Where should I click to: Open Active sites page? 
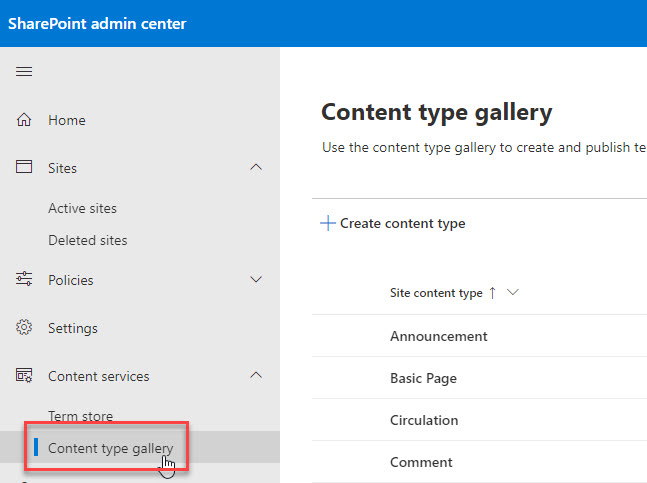(83, 208)
